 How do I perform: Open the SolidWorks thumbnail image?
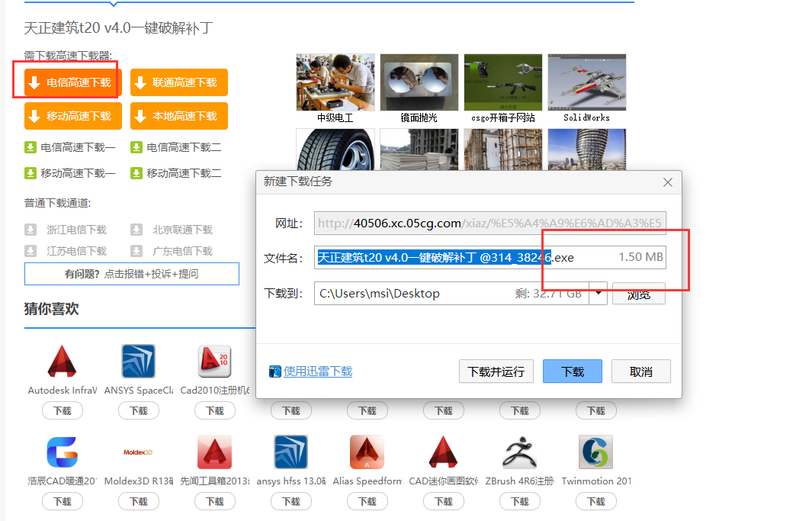(x=587, y=82)
